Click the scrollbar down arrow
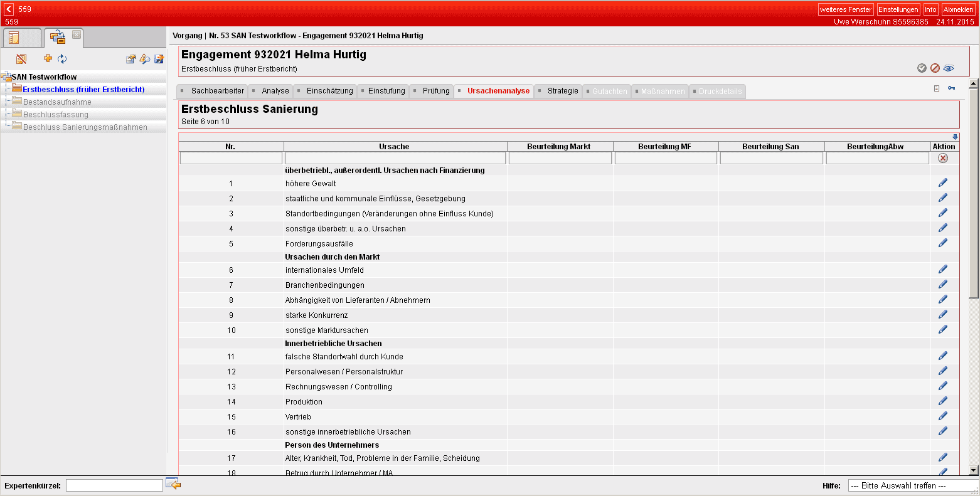The image size is (980, 496). pyautogui.click(x=974, y=470)
